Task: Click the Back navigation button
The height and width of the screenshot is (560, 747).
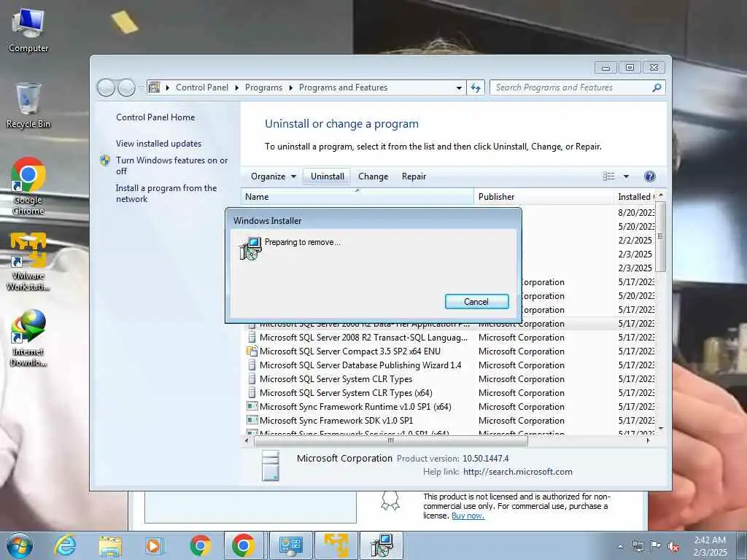Action: pyautogui.click(x=106, y=87)
